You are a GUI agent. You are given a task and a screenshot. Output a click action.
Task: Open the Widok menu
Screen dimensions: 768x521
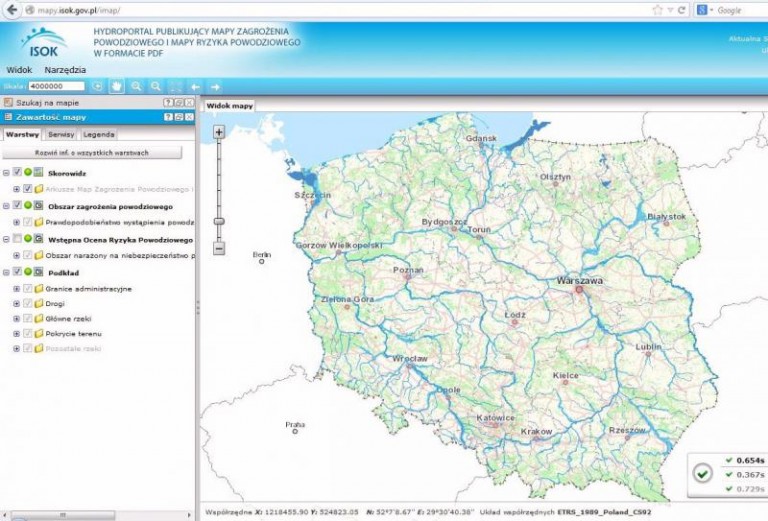tap(19, 70)
